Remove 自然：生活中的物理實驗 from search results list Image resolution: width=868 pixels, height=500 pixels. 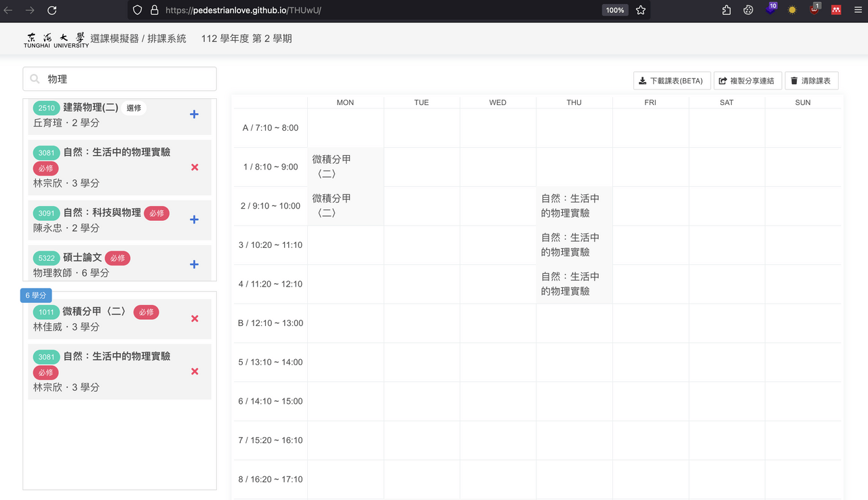[x=195, y=167]
